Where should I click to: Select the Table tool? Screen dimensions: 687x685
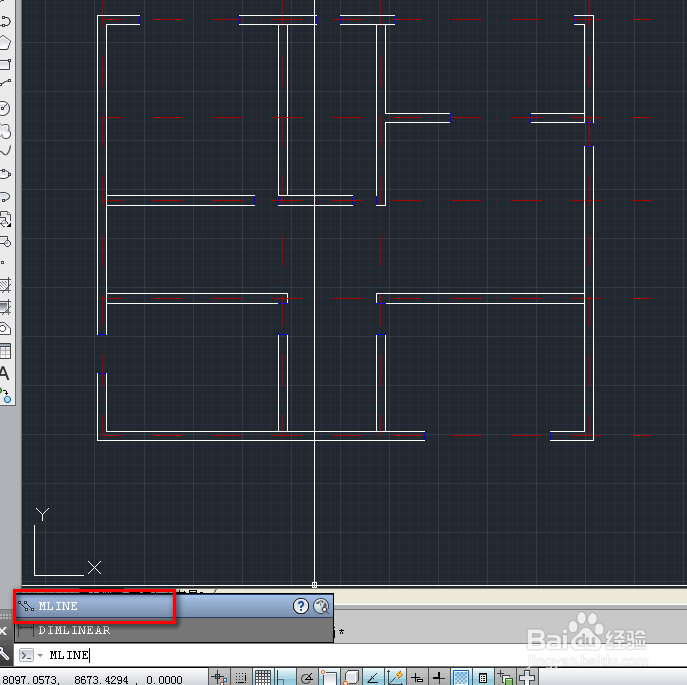[x=5, y=351]
